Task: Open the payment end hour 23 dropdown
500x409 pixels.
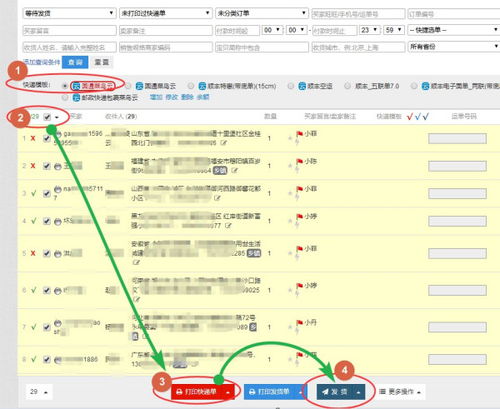Action: point(370,30)
